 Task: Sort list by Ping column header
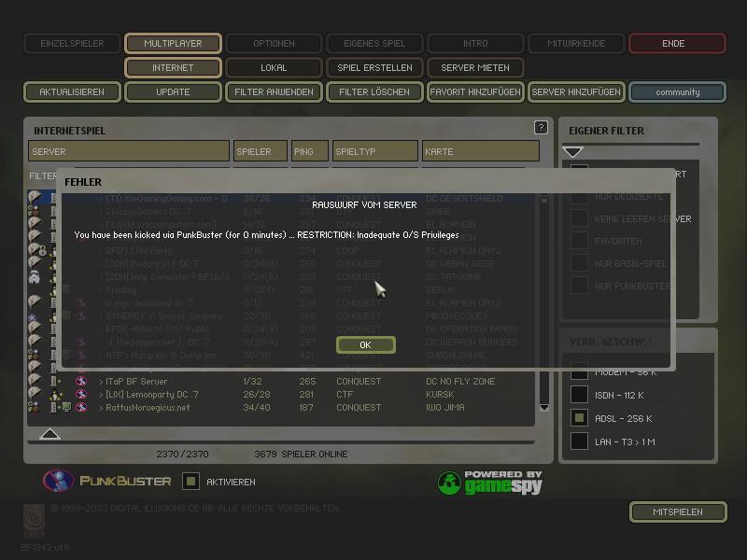pyautogui.click(x=310, y=151)
